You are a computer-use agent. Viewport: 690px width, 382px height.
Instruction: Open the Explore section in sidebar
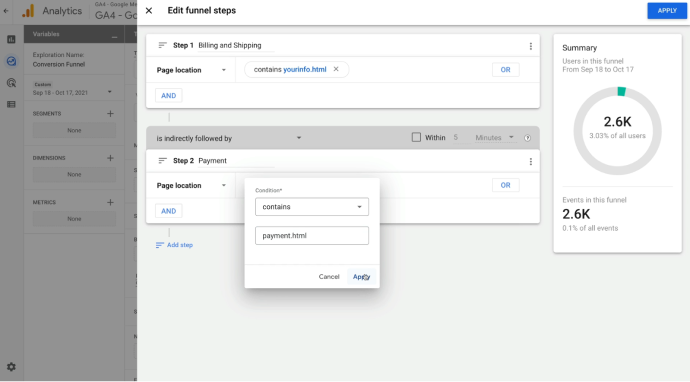(11, 61)
